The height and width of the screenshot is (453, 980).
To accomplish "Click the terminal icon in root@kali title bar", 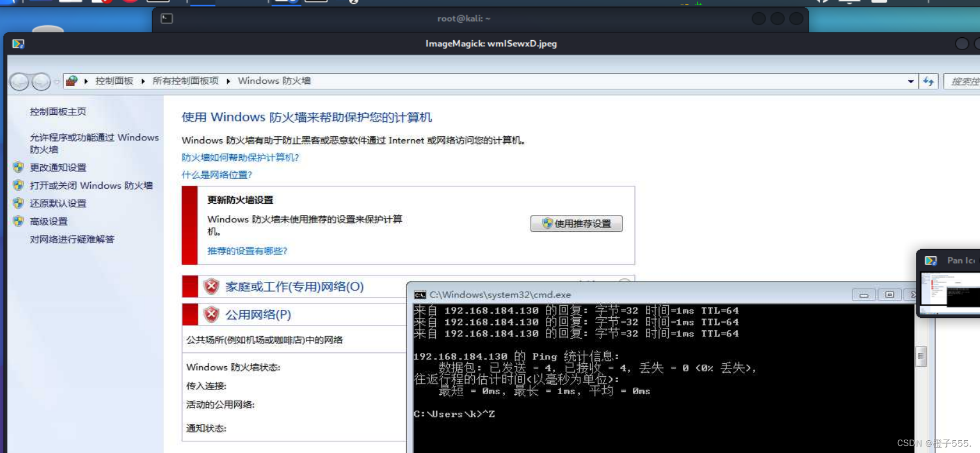I will point(167,19).
